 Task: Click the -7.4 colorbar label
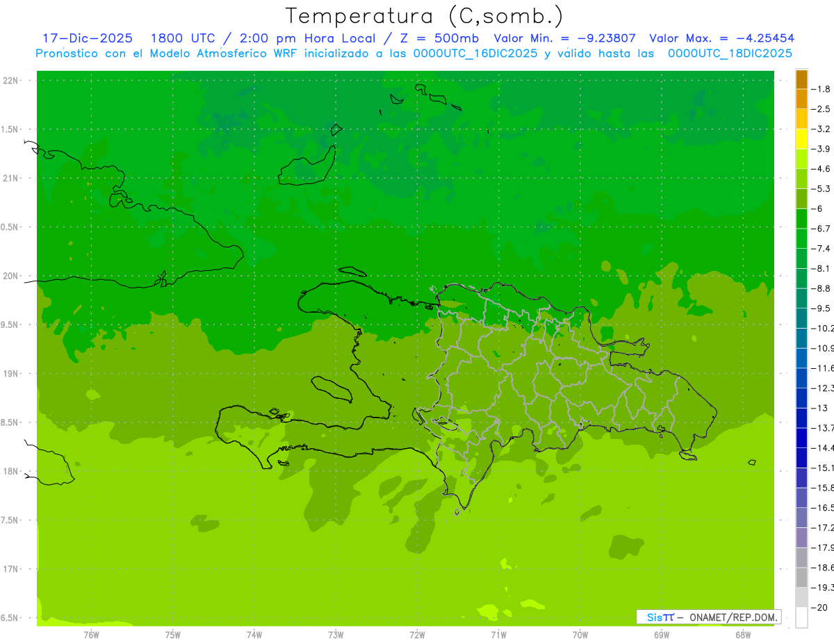click(821, 249)
